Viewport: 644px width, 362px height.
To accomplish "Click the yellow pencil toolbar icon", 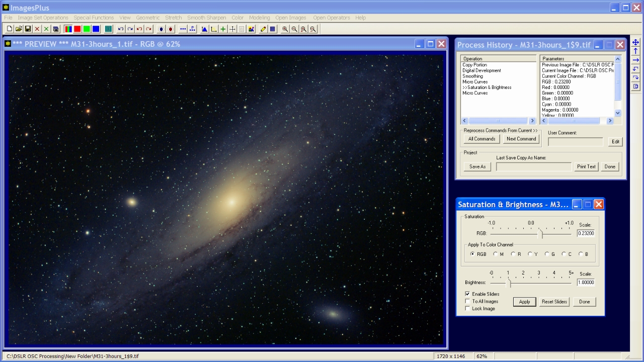I will [263, 29].
